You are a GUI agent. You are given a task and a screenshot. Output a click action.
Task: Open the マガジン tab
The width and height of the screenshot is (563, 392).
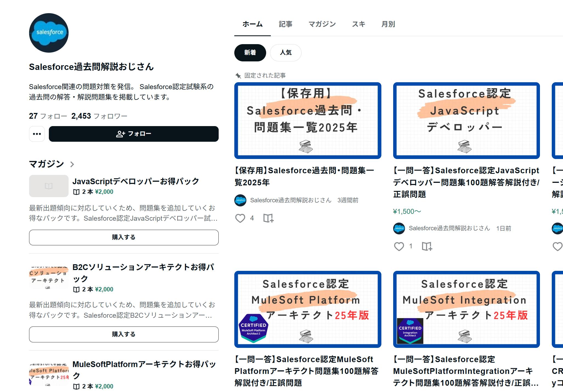click(x=322, y=24)
